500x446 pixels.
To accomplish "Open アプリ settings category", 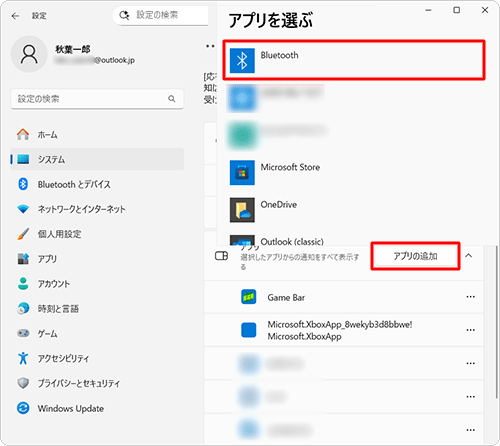I will pos(97,259).
